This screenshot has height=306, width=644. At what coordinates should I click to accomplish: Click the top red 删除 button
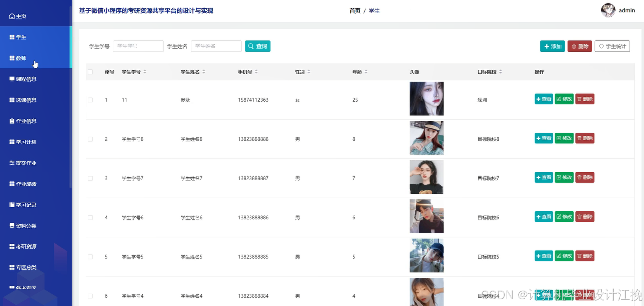(580, 46)
